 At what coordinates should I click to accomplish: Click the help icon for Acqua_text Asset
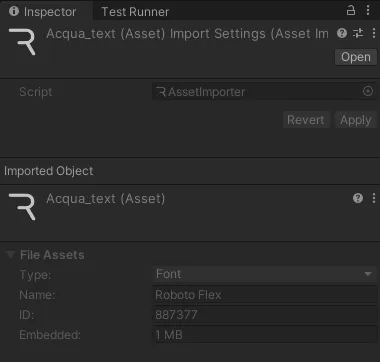pyautogui.click(x=358, y=199)
